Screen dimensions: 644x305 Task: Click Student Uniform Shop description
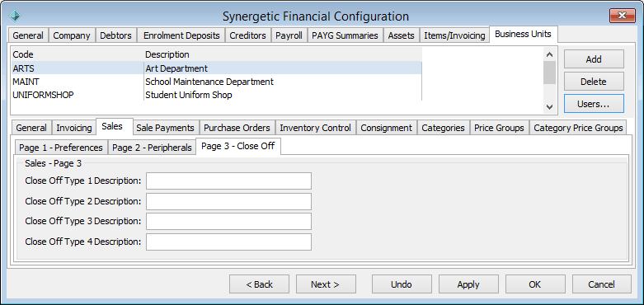click(x=189, y=95)
